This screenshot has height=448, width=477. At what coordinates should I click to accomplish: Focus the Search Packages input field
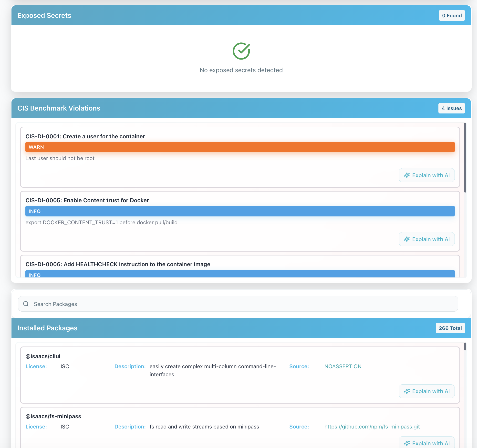[242, 304]
